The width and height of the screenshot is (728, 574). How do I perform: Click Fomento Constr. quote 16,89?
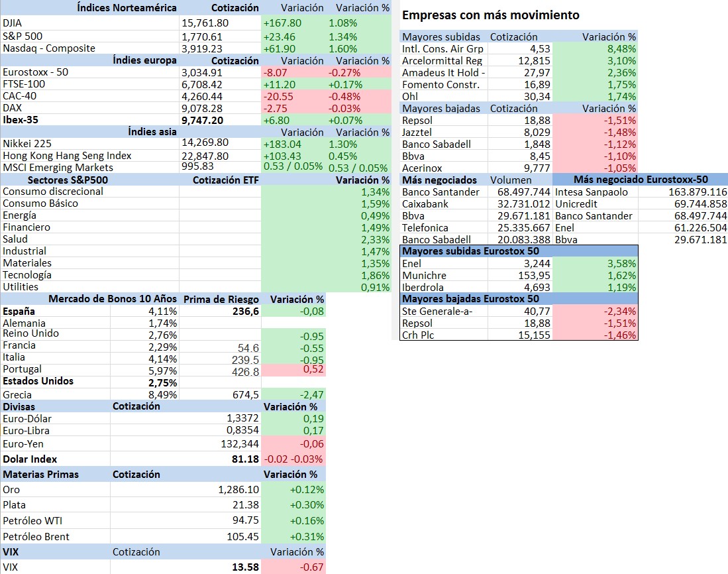[x=537, y=85]
